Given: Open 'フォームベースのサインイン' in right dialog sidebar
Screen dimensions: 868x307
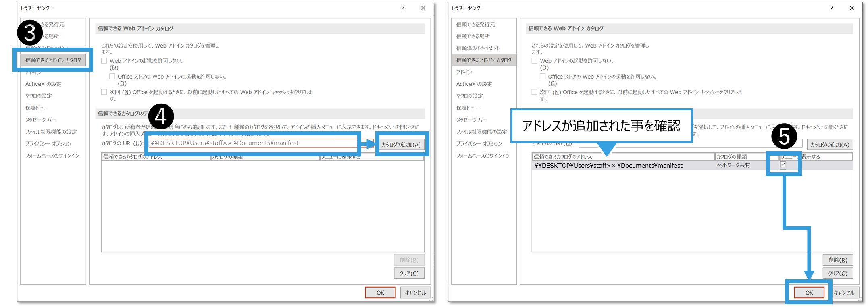Looking at the screenshot, I should 483,156.
